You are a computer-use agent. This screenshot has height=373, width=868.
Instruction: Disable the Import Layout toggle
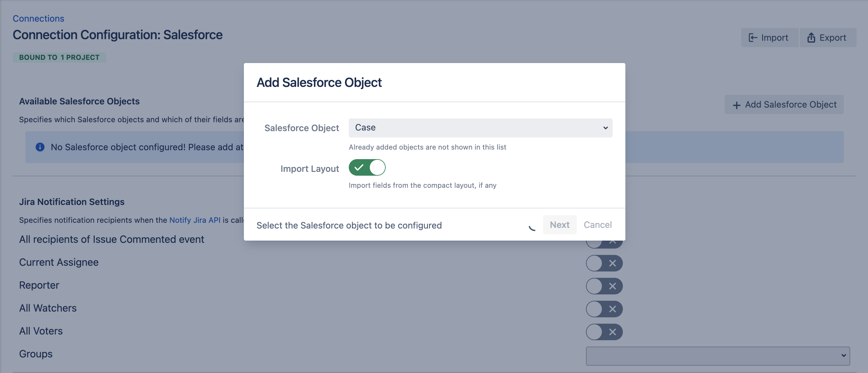coord(367,167)
